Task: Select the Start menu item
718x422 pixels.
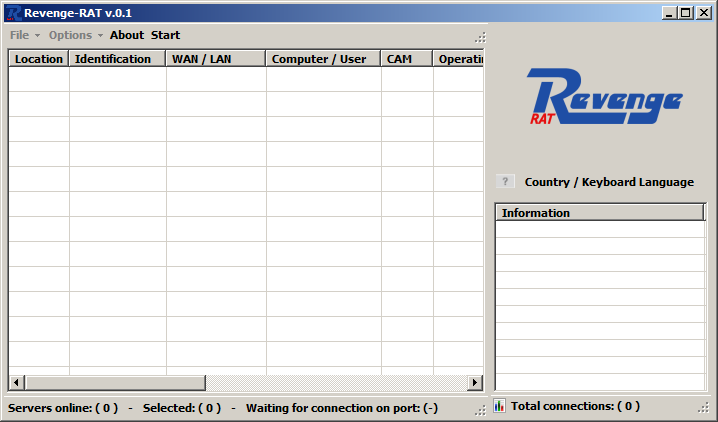Action: click(165, 35)
